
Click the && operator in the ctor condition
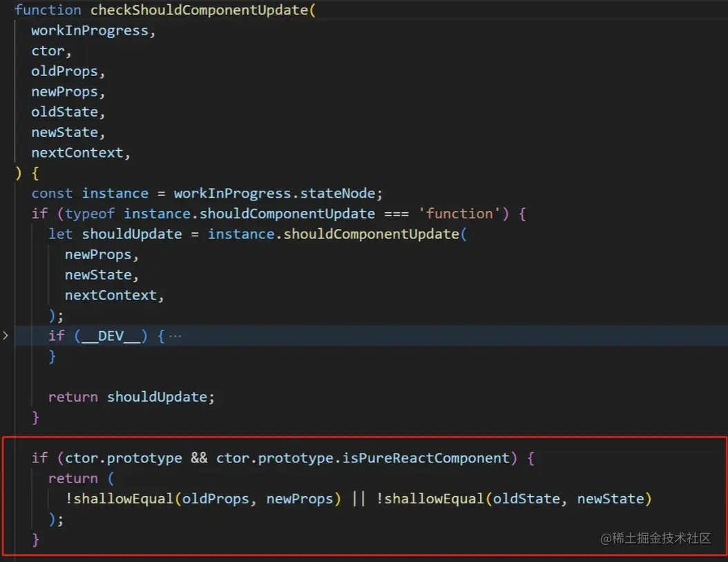199,458
